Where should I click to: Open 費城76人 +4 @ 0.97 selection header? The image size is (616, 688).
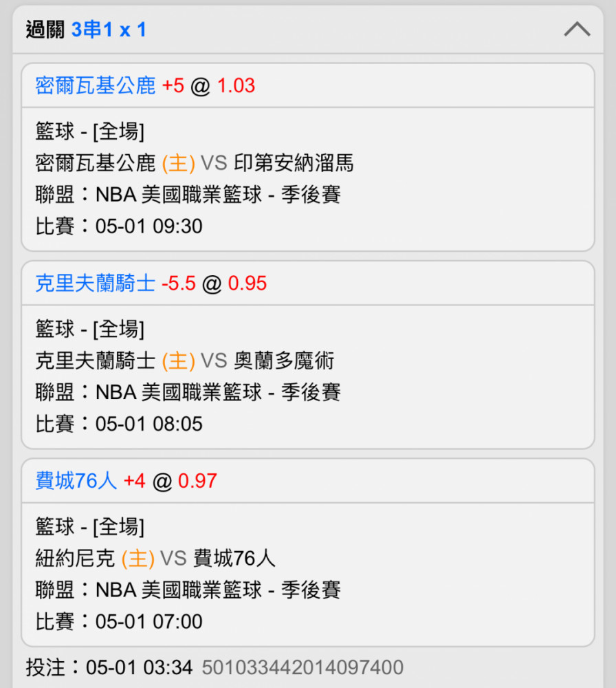tap(308, 481)
